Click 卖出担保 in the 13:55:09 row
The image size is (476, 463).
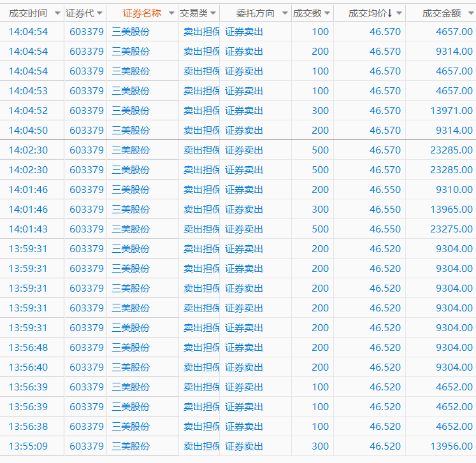coord(201,446)
